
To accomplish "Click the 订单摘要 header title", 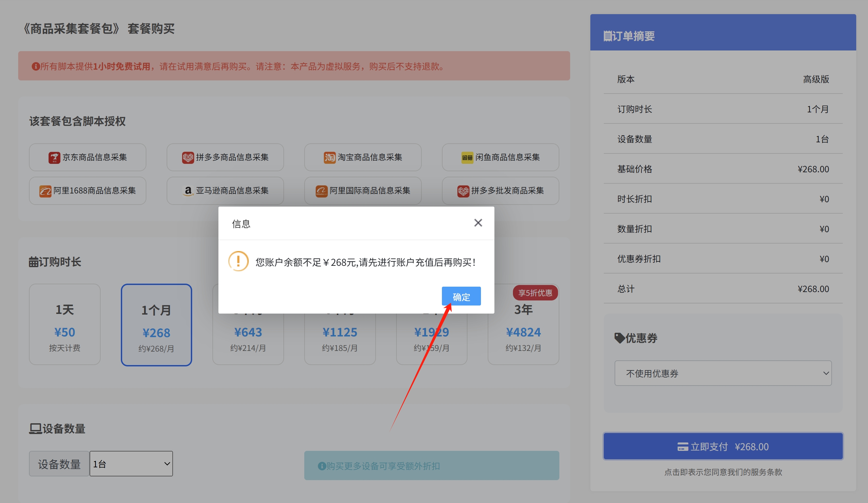I will (633, 36).
